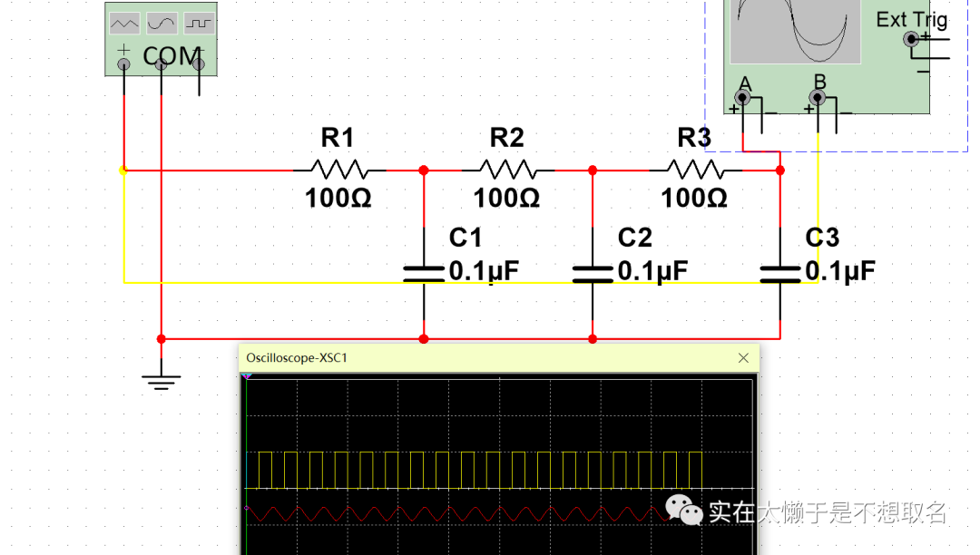The width and height of the screenshot is (980, 555).
Task: Close the Oscilloscope-XSC1 window
Action: (744, 358)
